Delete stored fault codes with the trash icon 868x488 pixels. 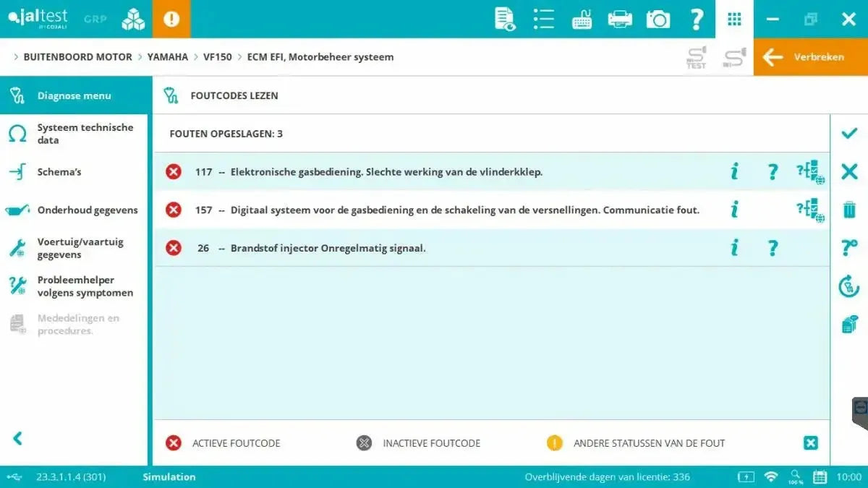[848, 209]
